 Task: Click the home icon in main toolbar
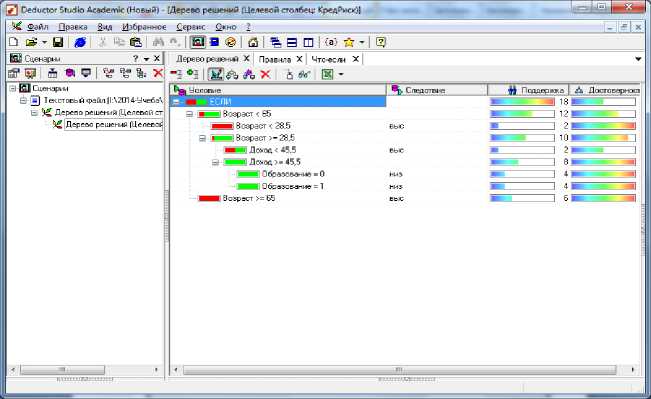coord(253,42)
